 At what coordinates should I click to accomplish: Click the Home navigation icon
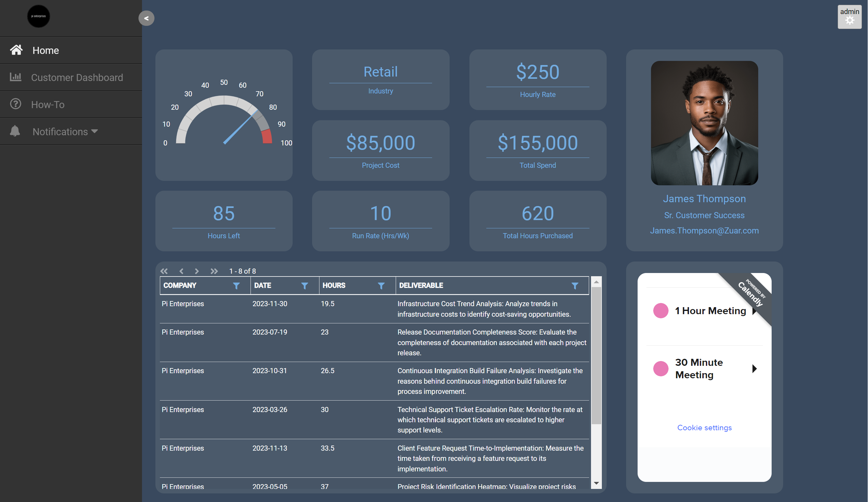click(x=16, y=50)
